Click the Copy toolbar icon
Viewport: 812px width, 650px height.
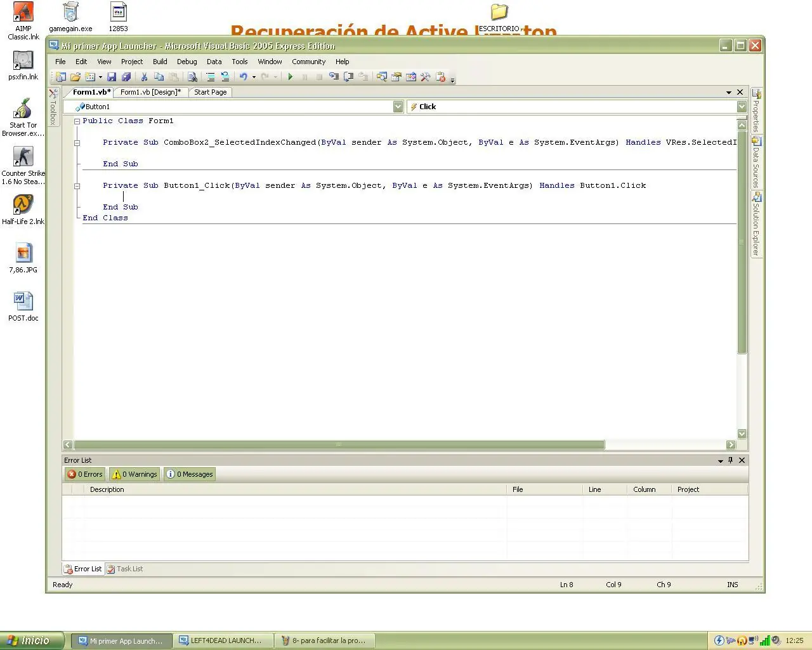pyautogui.click(x=159, y=77)
